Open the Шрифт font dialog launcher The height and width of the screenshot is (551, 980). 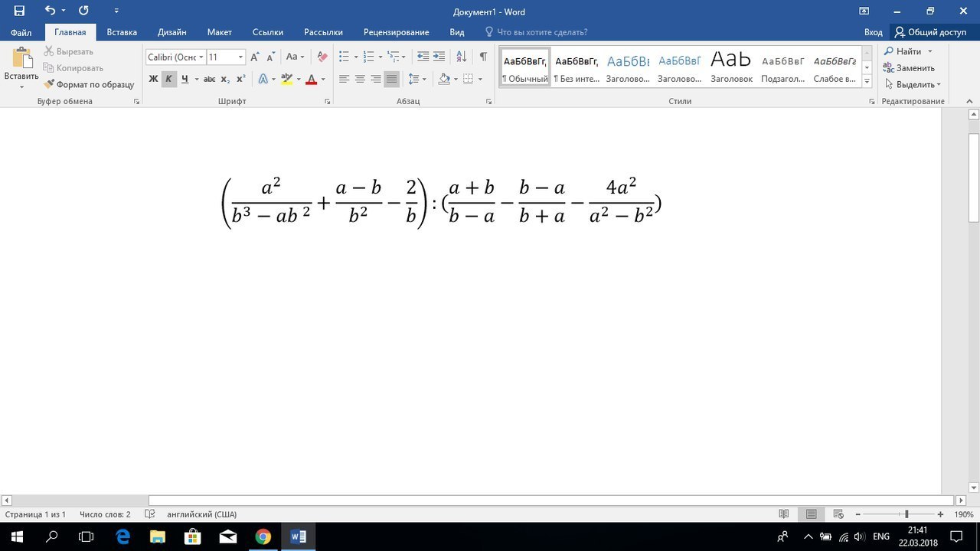click(328, 101)
